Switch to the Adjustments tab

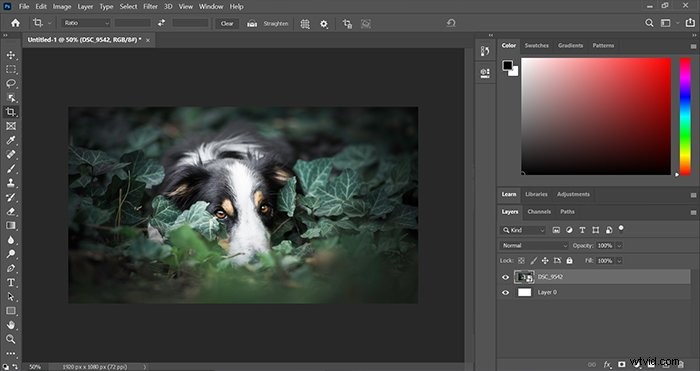[573, 195]
